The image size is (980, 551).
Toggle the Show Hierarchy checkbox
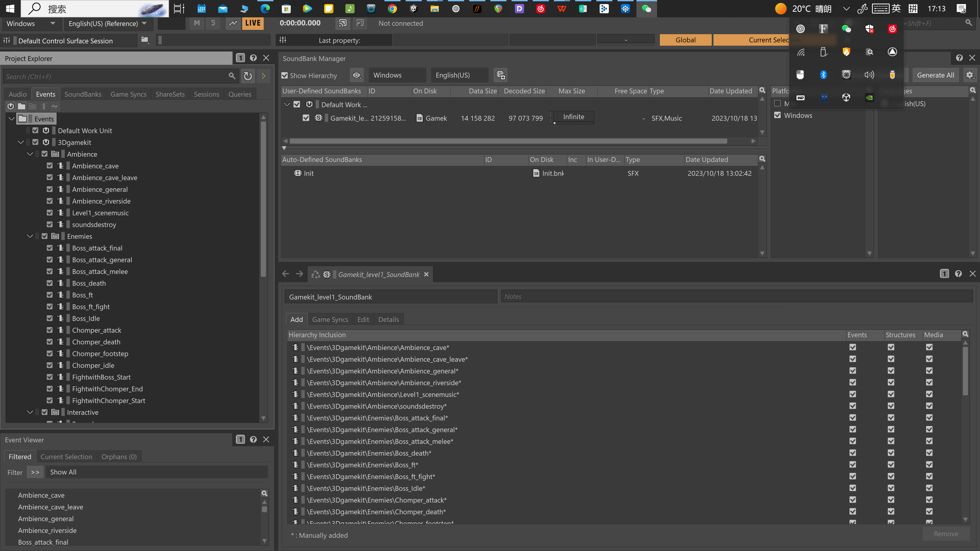tap(285, 76)
